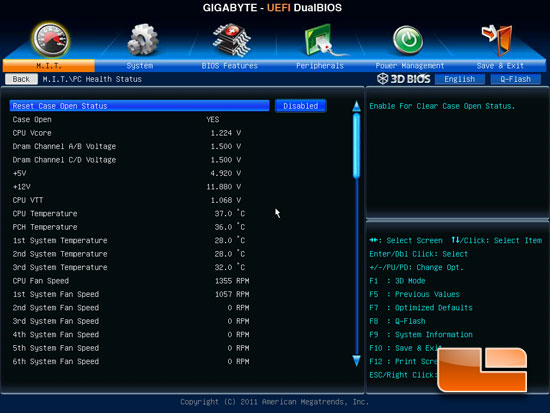Screen dimensions: 550x413
Task: Click the F7 : Optimized Defaults help line
Action: pyautogui.click(x=421, y=308)
